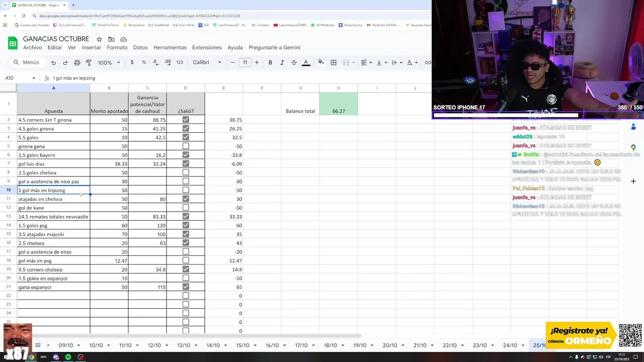This screenshot has width=644, height=362.
Task: Uncheck ¿Salió? for gana espanyol
Action: coord(186,287)
